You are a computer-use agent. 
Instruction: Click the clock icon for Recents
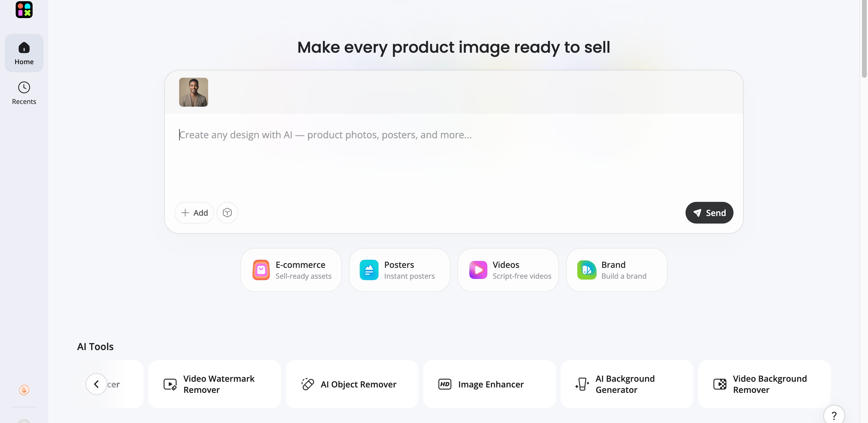coord(24,87)
